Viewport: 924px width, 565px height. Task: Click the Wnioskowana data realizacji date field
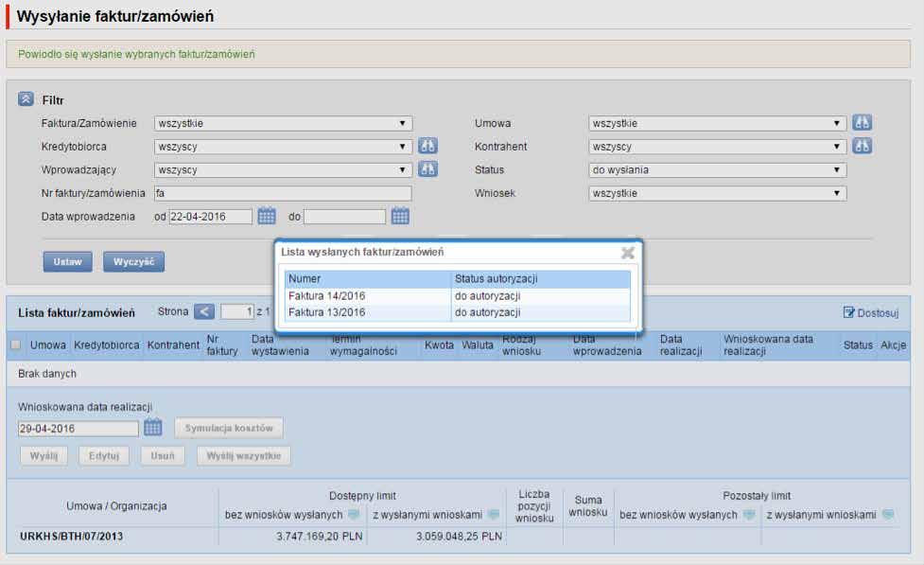coord(78,429)
